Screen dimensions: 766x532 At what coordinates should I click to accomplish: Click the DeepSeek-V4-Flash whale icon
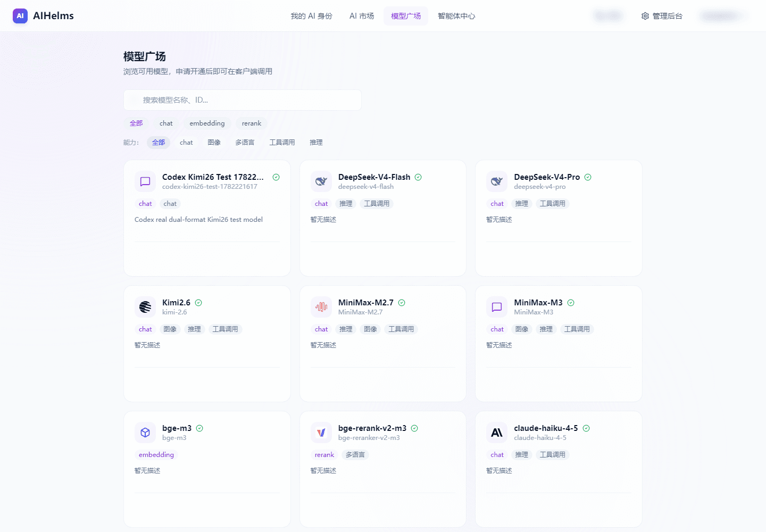coord(321,181)
